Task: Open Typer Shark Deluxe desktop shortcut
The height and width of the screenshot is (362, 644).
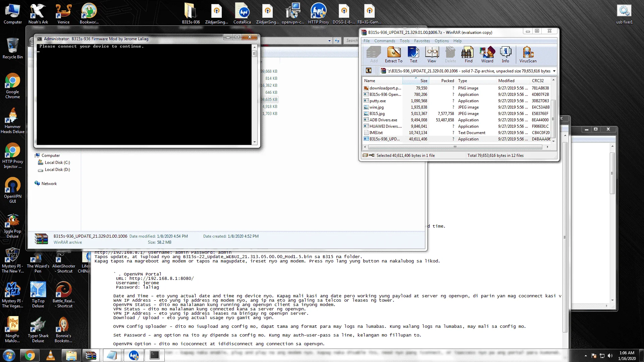Action: 38,330
